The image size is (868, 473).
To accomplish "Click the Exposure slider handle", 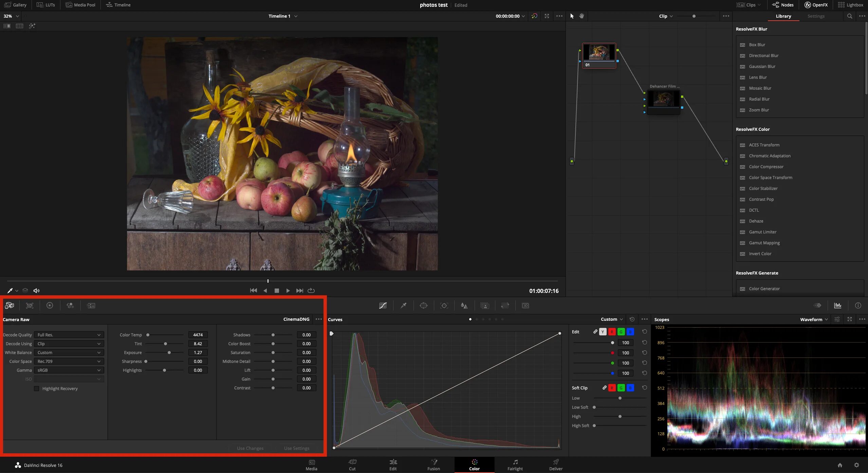I will pos(169,352).
